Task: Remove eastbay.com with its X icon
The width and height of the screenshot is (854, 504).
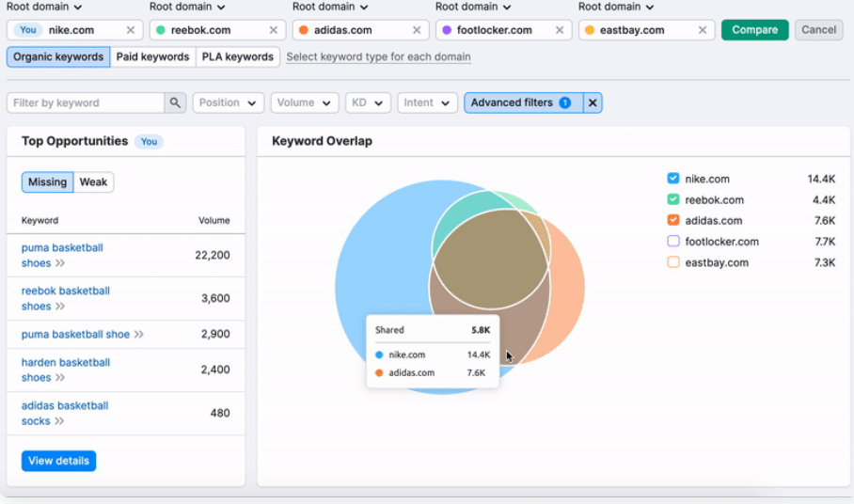Action: coord(703,30)
